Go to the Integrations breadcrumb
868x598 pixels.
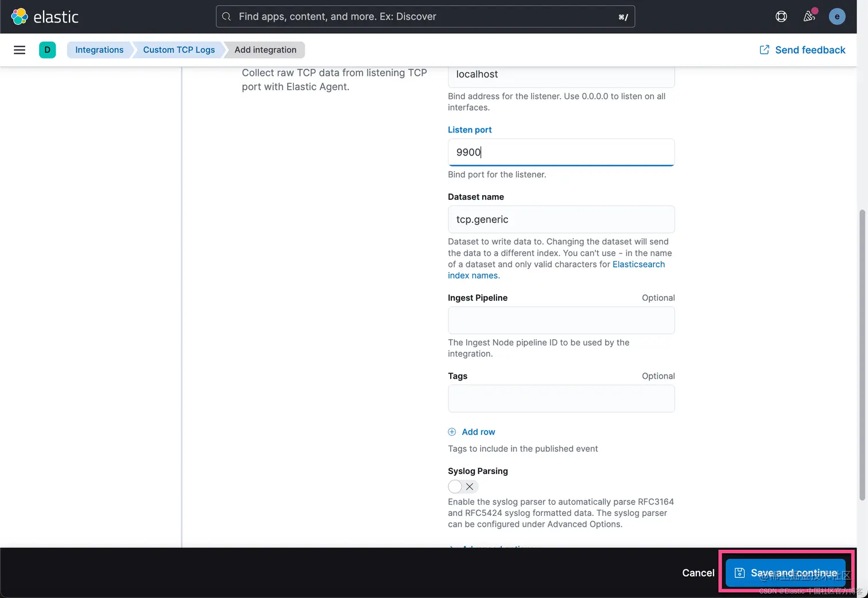click(99, 50)
